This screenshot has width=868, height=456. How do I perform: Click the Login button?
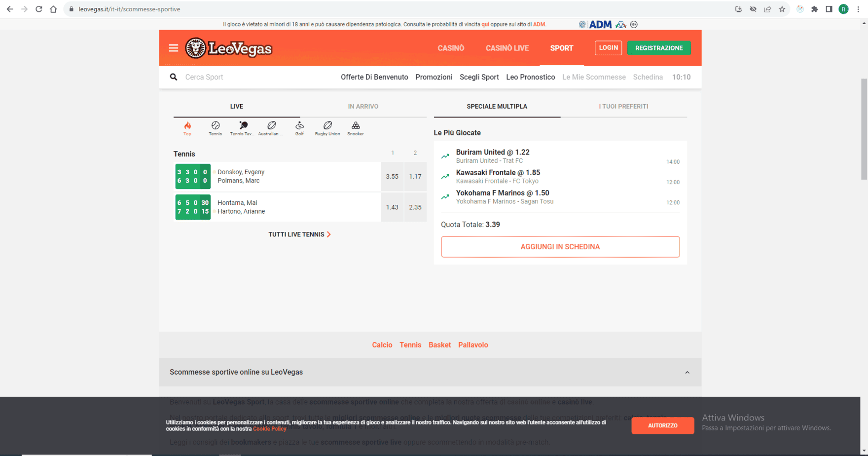(608, 48)
